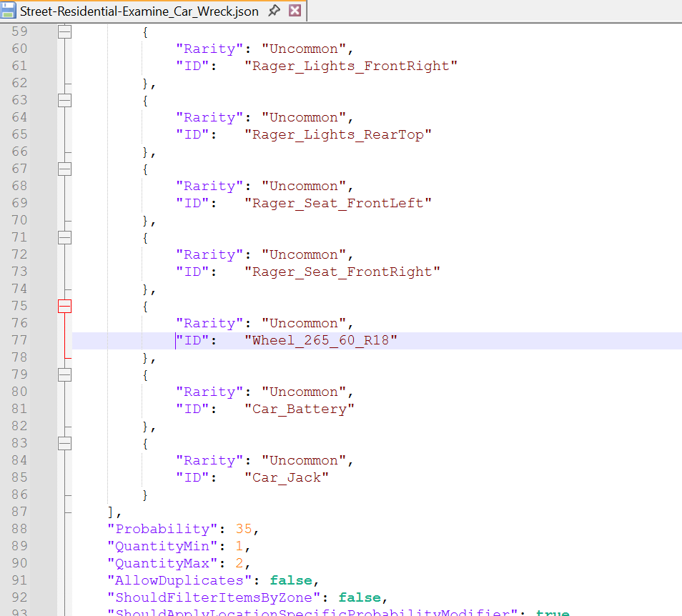682x616 pixels.
Task: Click line number 88 in the margin
Action: pos(19,529)
